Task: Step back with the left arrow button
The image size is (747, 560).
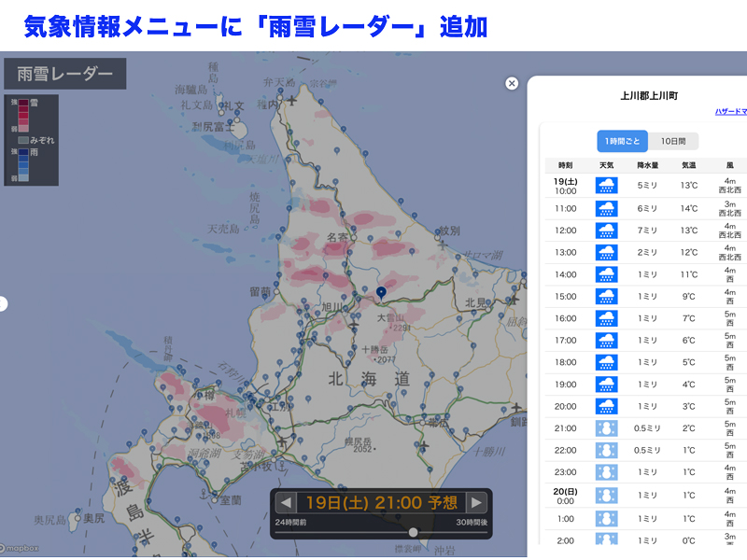Action: click(x=286, y=502)
